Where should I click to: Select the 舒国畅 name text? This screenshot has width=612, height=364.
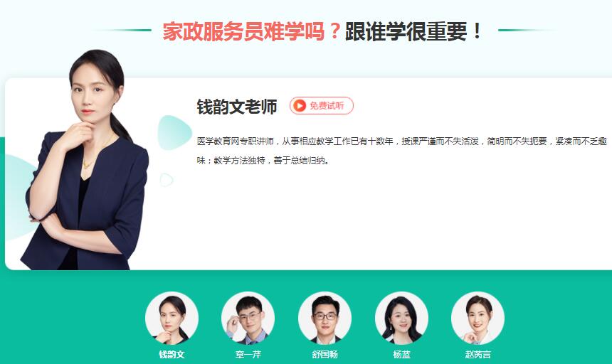[x=325, y=354]
